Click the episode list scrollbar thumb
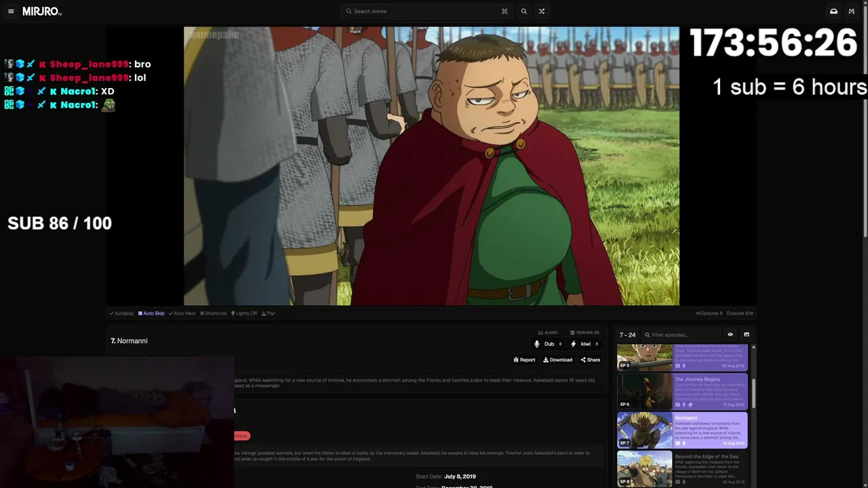 753,394
